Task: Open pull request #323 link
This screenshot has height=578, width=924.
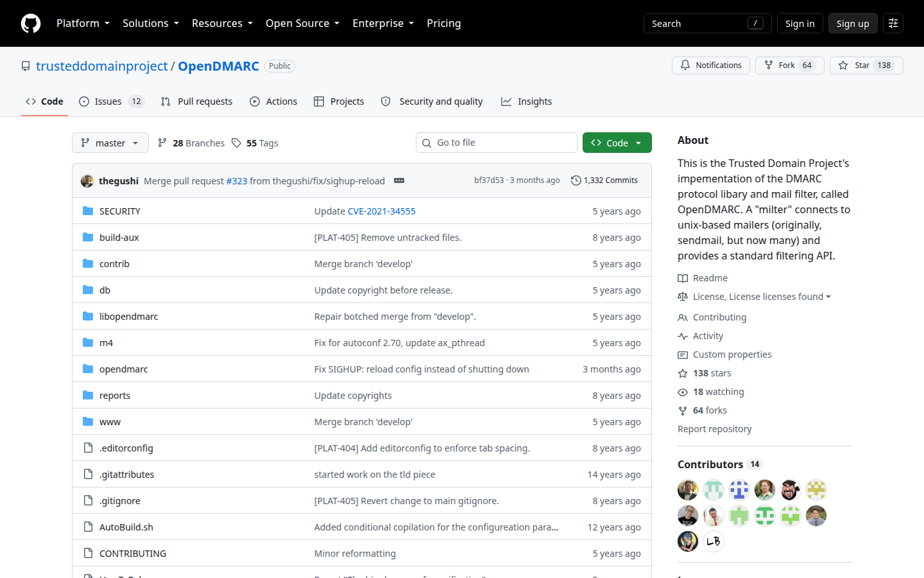Action: (237, 181)
